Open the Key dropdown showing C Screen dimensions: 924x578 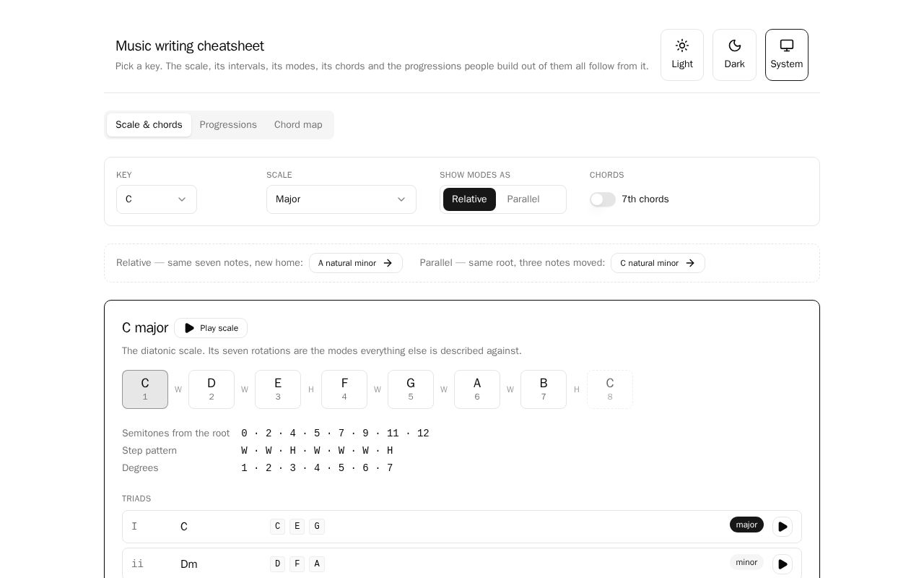click(157, 199)
